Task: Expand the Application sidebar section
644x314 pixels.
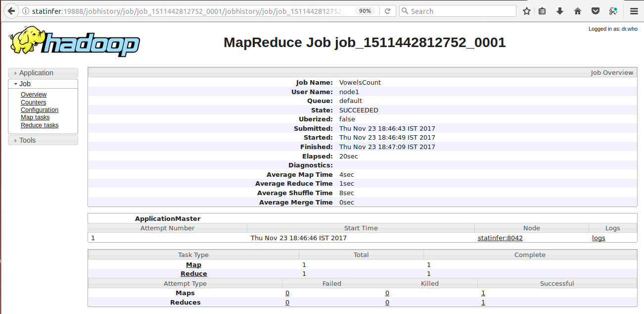Action: pyautogui.click(x=43, y=73)
